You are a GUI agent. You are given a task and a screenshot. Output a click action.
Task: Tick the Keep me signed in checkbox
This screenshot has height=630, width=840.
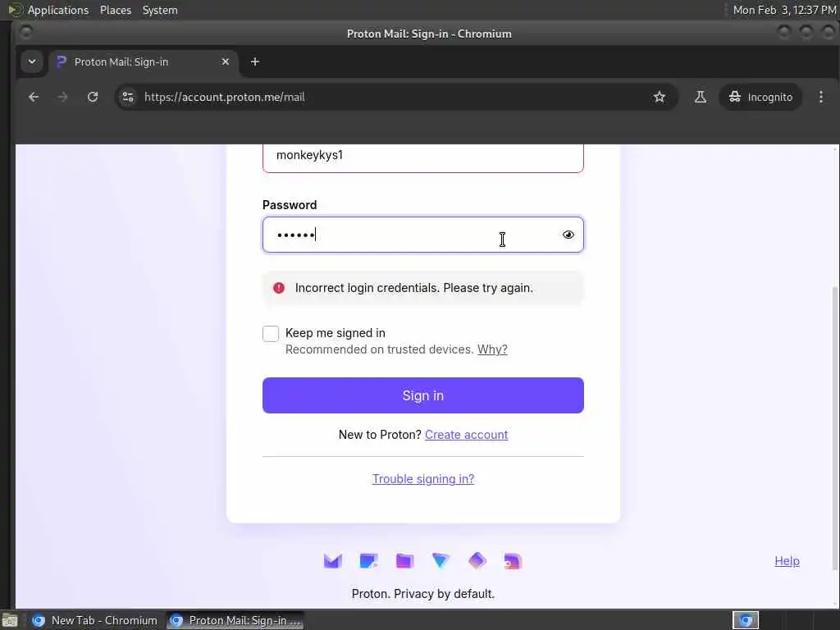271,333
